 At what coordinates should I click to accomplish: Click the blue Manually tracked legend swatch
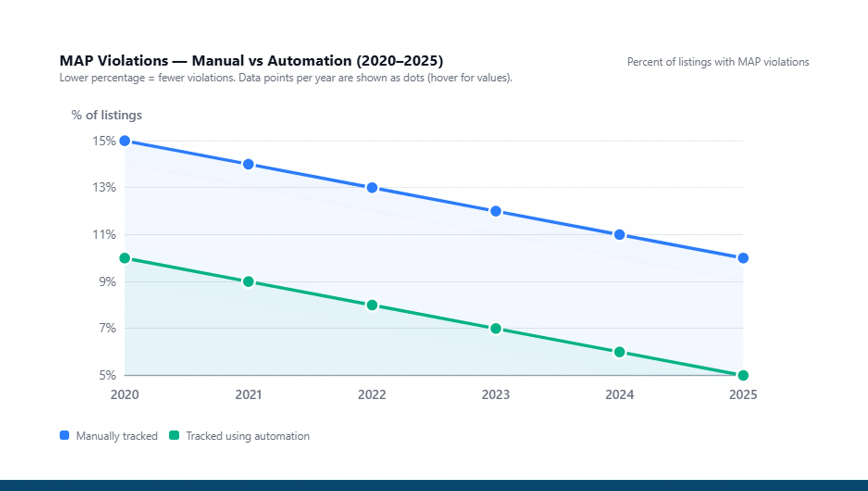click(x=64, y=436)
